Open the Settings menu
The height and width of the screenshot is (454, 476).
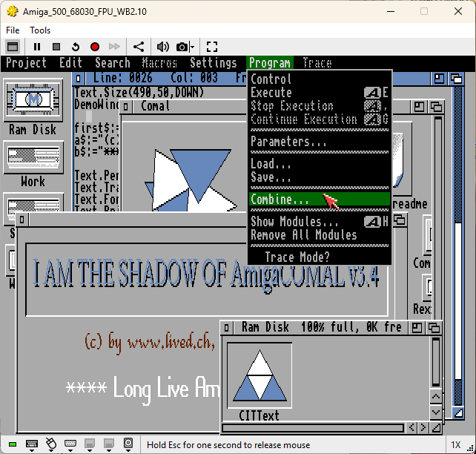tap(213, 63)
